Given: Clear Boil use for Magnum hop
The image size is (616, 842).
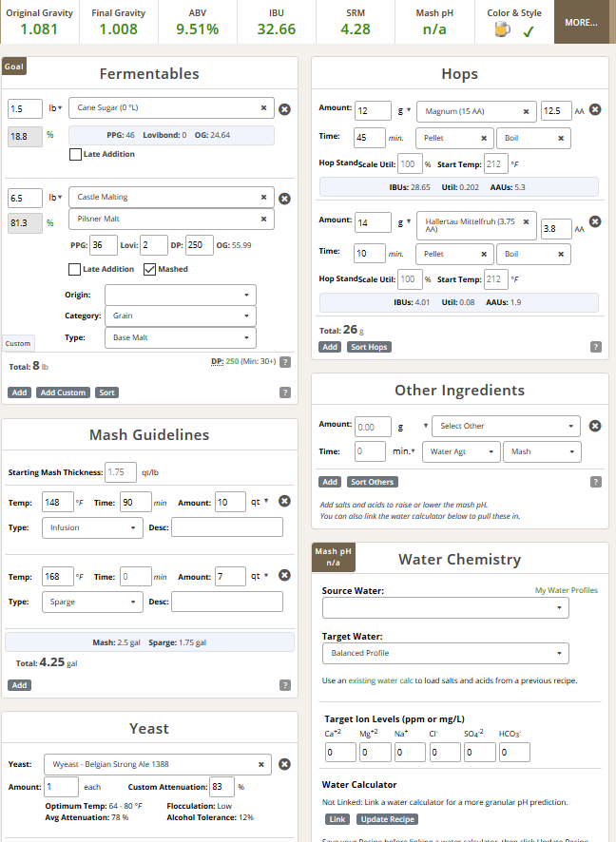Looking at the screenshot, I should (x=561, y=139).
